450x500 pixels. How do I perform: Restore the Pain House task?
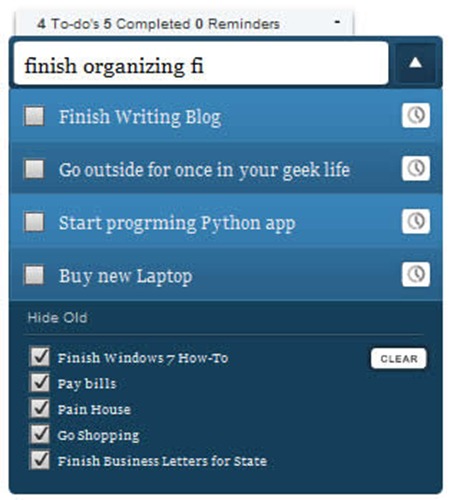click(x=40, y=408)
